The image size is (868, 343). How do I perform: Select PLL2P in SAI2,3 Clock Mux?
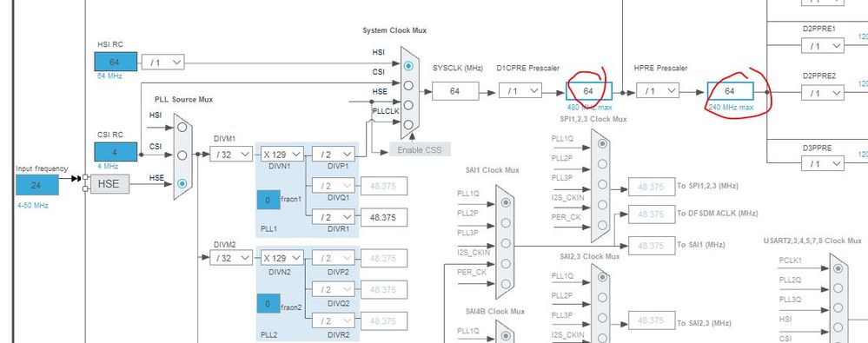[602, 297]
